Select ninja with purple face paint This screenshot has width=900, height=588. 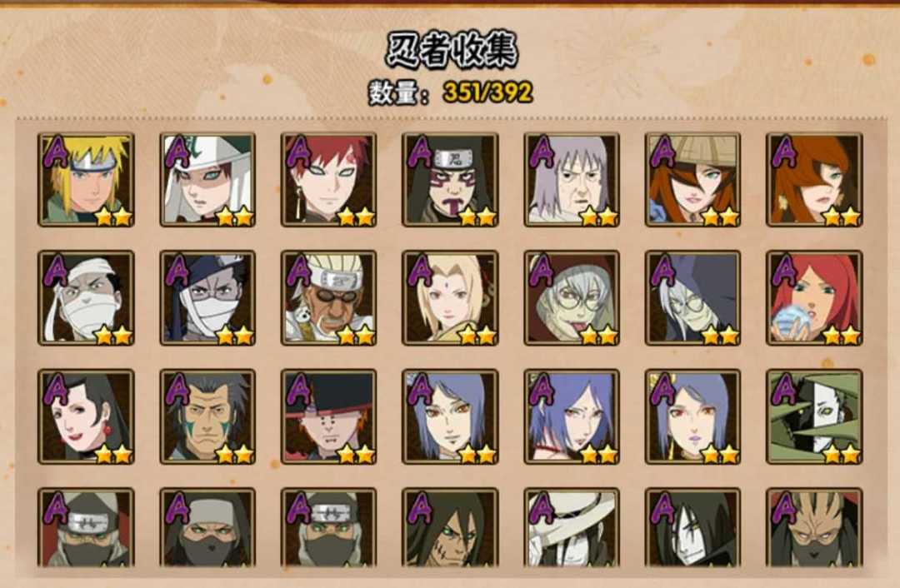451,180
